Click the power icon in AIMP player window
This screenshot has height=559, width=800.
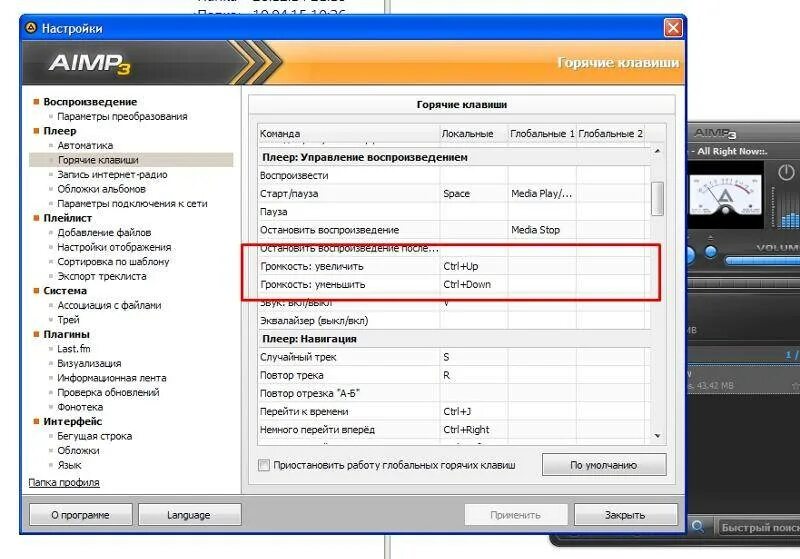[786, 172]
